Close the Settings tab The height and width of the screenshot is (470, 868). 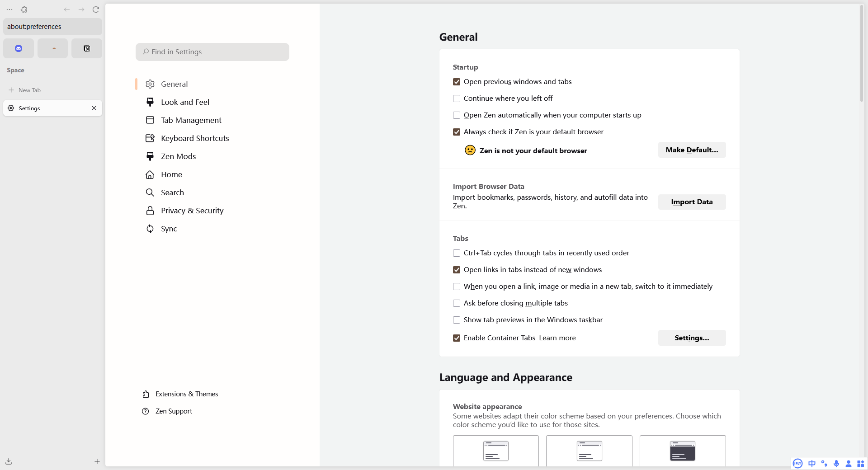tap(94, 108)
